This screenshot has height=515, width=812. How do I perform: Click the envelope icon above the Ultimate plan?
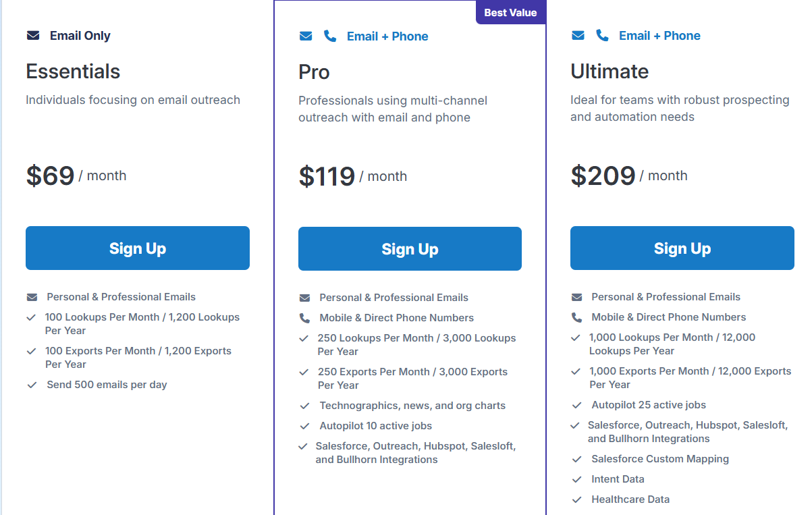(x=578, y=35)
